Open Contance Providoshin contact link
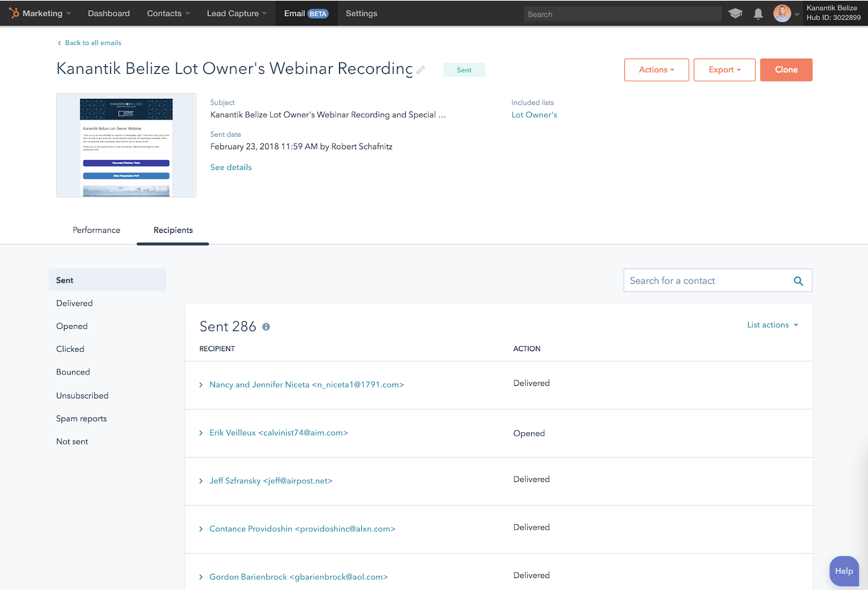 [302, 529]
